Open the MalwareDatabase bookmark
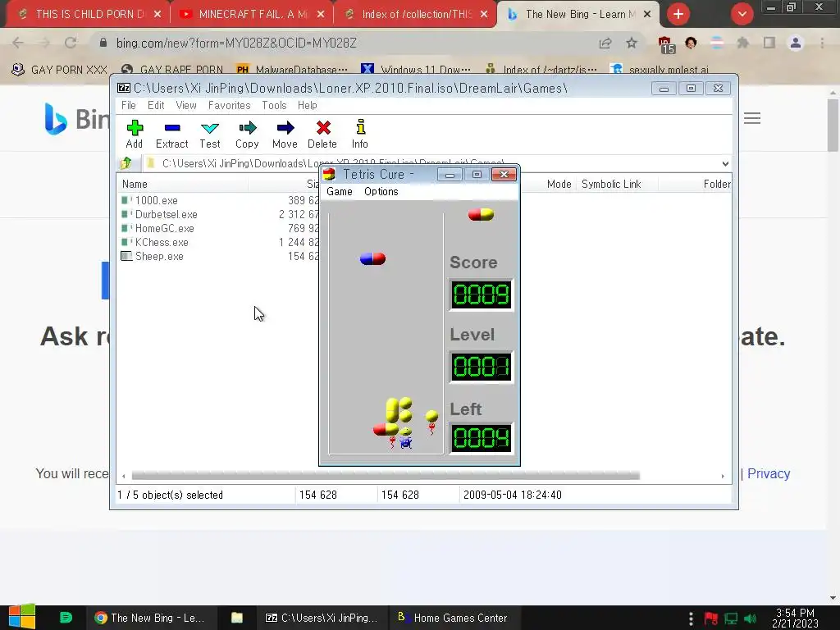The image size is (840, 630). point(293,70)
